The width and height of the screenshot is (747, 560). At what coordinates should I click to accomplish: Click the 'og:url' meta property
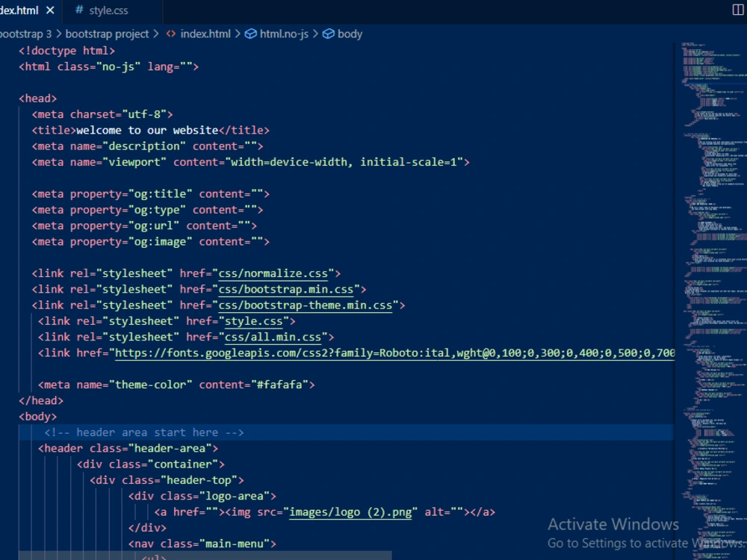pyautogui.click(x=153, y=225)
